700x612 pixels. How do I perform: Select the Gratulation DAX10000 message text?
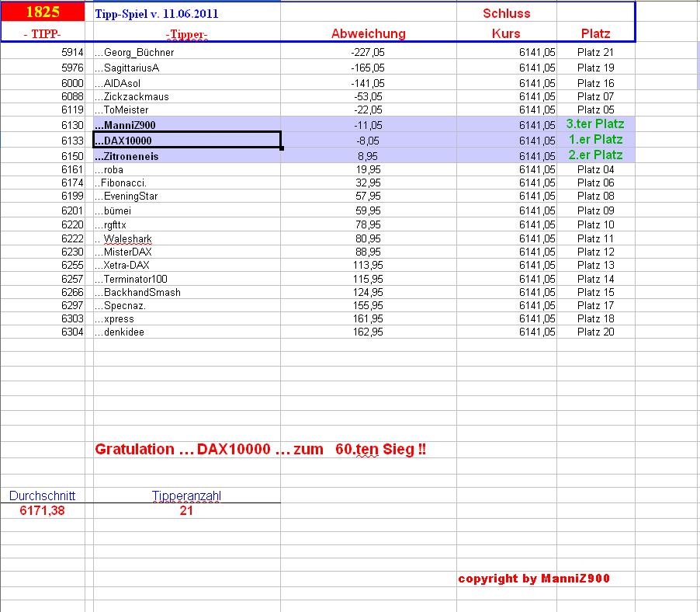(261, 450)
